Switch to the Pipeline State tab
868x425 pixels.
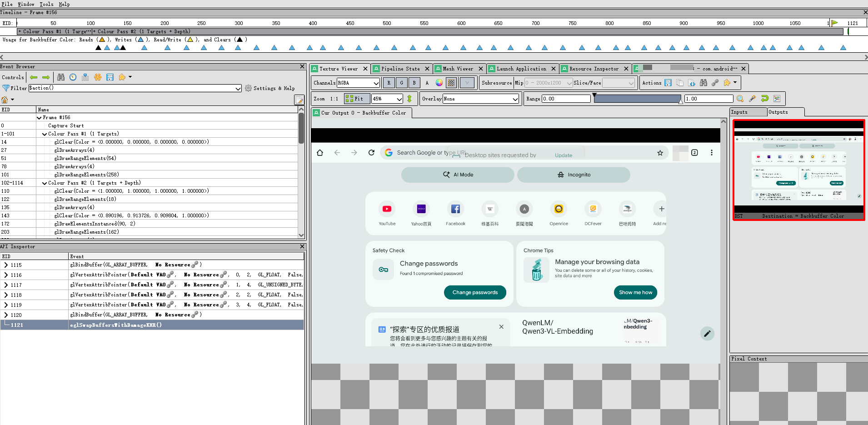402,69
